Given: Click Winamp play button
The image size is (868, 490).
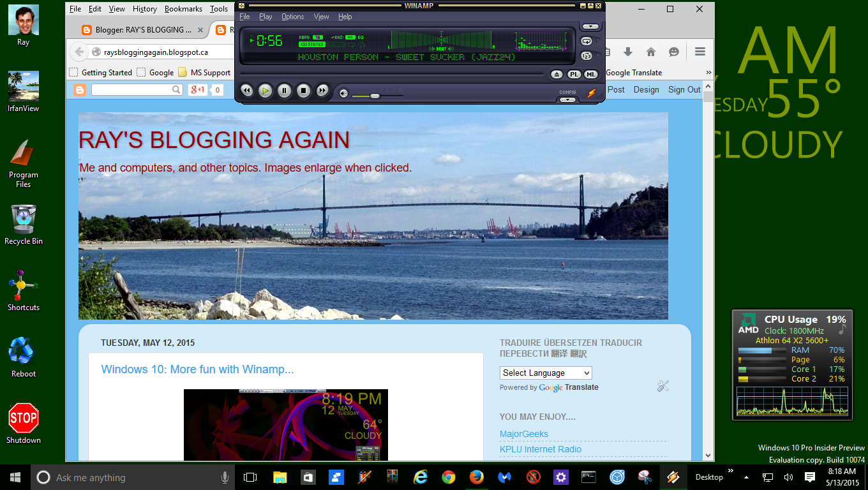Looking at the screenshot, I should click(266, 91).
